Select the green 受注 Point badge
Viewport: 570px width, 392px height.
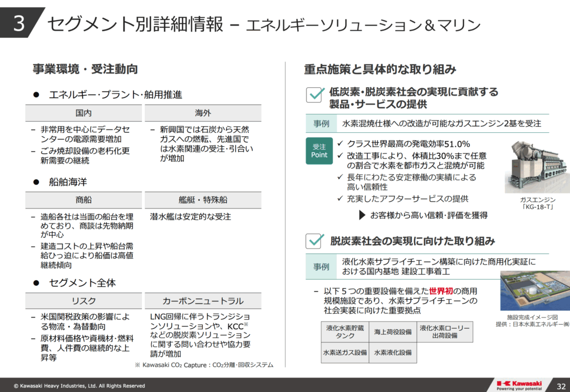[319, 151]
